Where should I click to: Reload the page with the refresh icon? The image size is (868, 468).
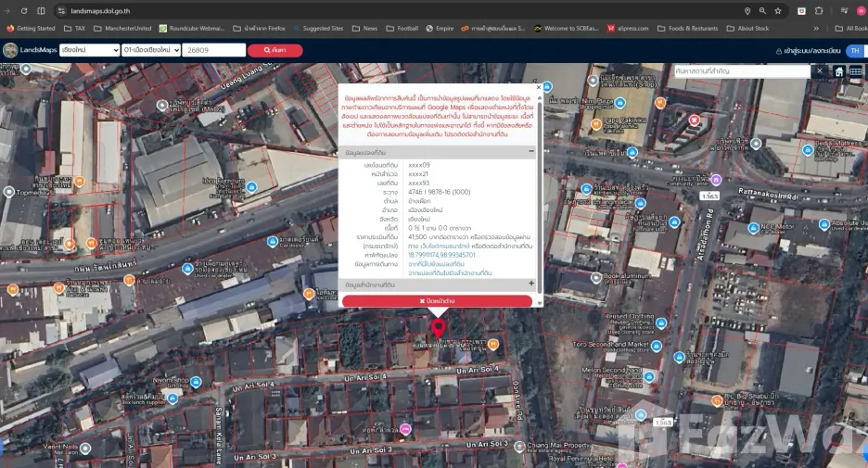coord(24,10)
